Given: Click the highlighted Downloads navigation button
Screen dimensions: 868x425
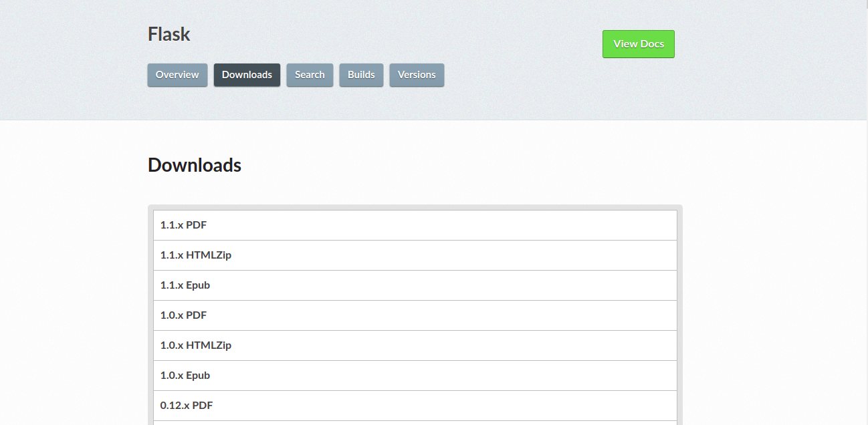Looking at the screenshot, I should click(x=247, y=75).
